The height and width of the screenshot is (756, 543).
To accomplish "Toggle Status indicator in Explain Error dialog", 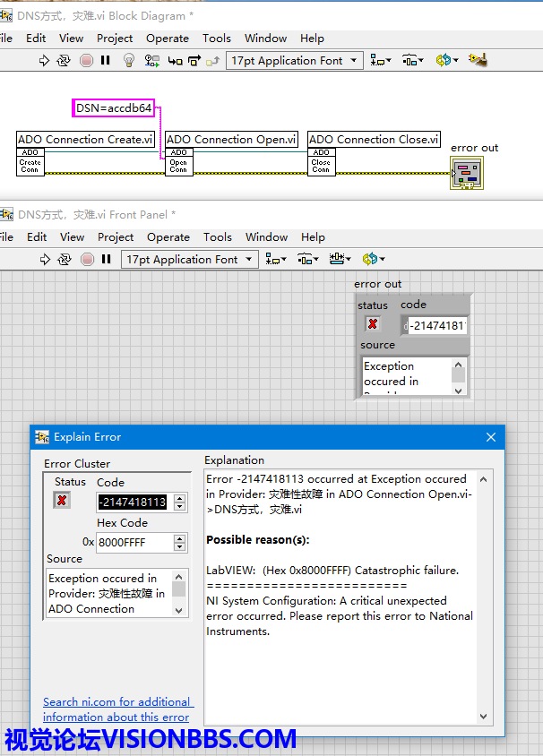I will [62, 501].
